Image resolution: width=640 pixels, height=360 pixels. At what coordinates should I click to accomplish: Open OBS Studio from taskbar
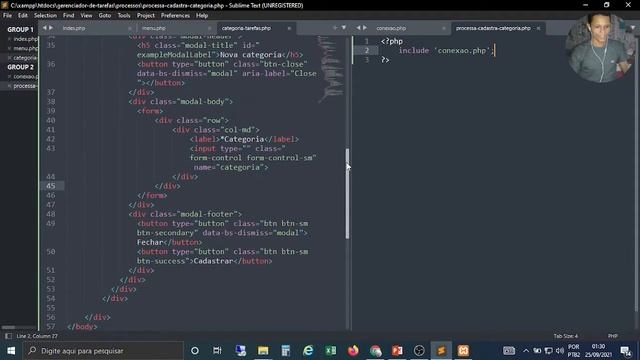[419, 351]
